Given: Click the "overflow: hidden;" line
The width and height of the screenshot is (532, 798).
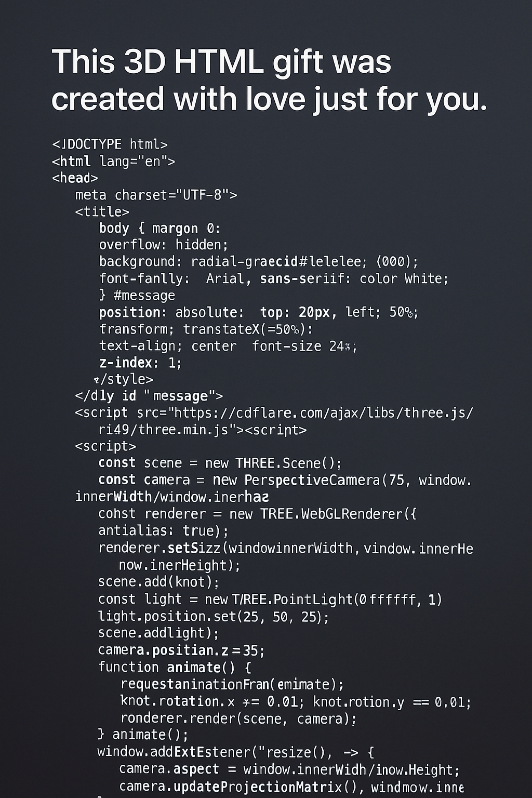Looking at the screenshot, I should 163,245.
